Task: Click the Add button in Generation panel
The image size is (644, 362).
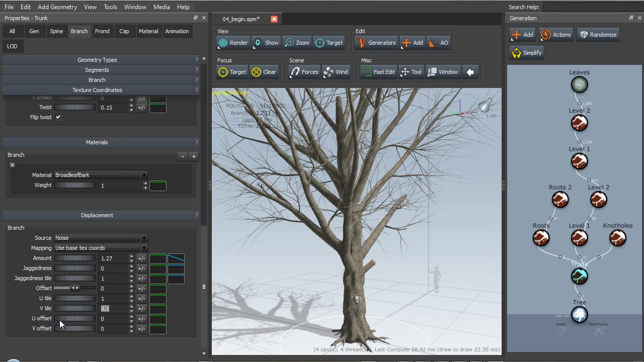Action: [523, 35]
